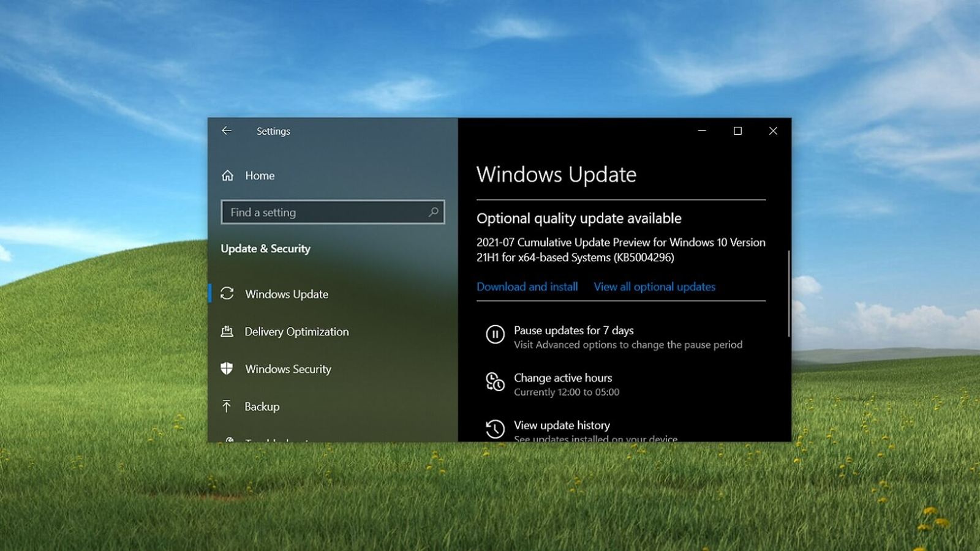This screenshot has width=980, height=551.
Task: Click the Backup upload arrow icon
Action: pos(227,406)
